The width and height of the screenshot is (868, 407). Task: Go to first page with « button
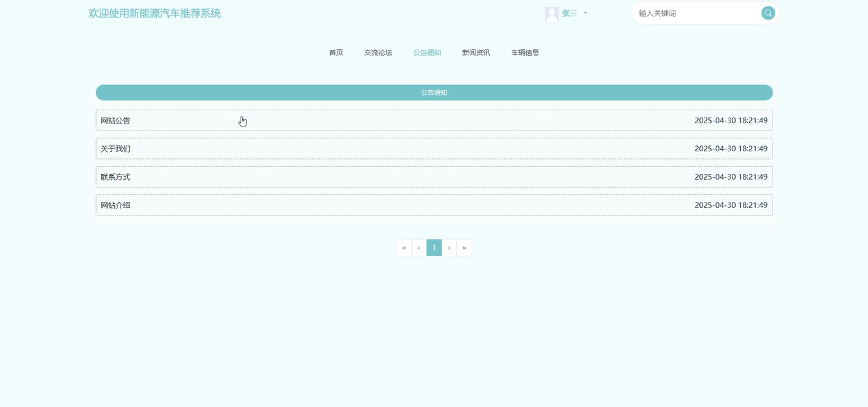pyautogui.click(x=404, y=247)
